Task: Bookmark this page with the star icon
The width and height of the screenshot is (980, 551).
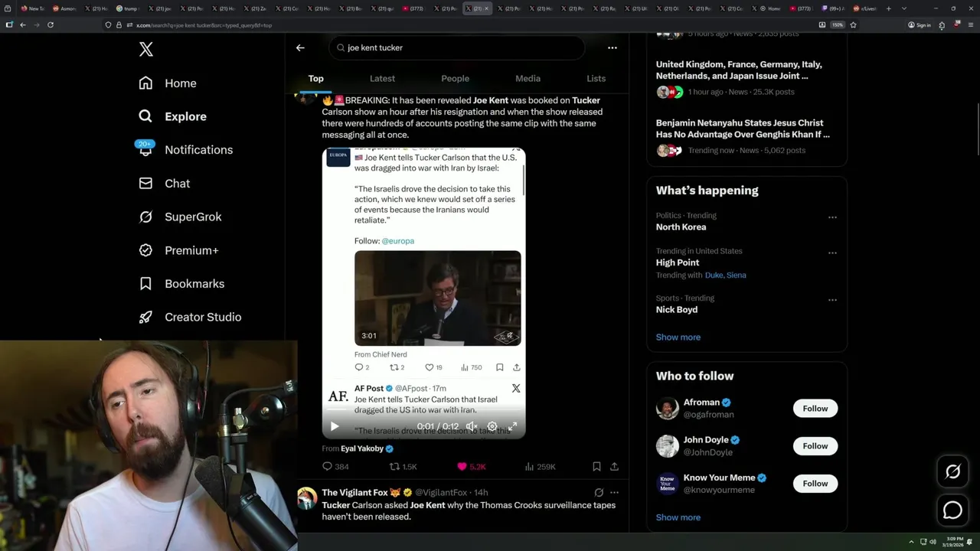Action: point(853,24)
